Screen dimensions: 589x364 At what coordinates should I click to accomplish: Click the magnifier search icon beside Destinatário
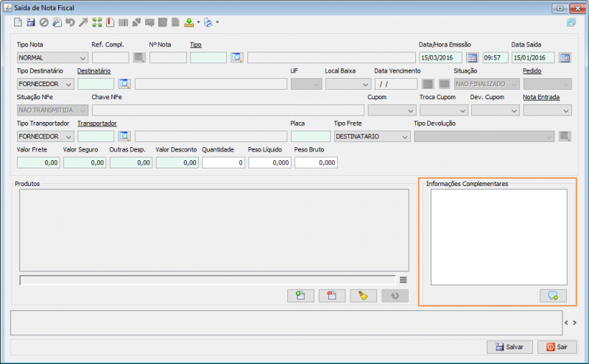(x=124, y=84)
